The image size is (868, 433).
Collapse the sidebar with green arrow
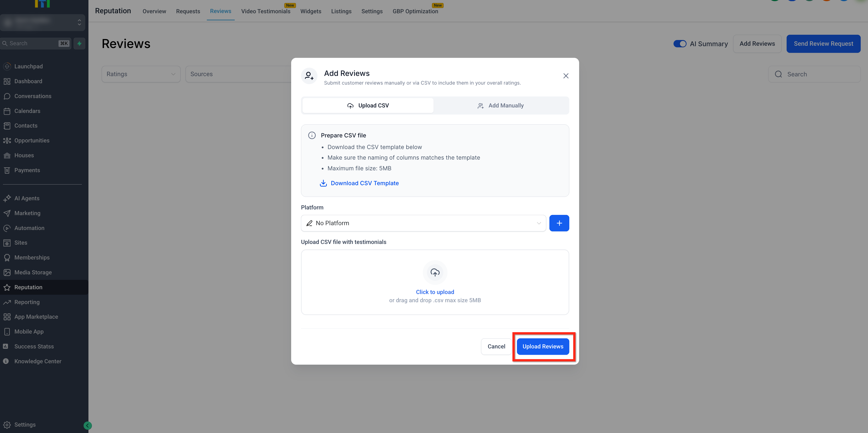87,425
